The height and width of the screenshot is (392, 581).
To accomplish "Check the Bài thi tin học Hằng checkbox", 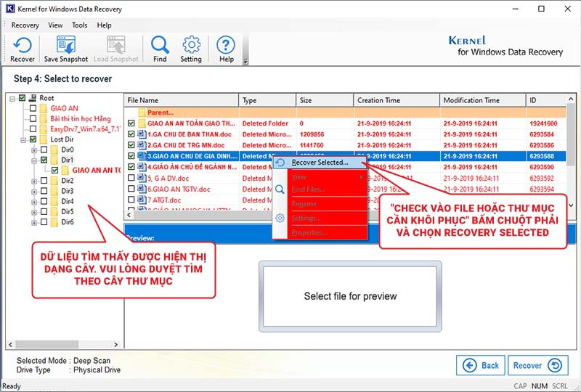I will (33, 118).
